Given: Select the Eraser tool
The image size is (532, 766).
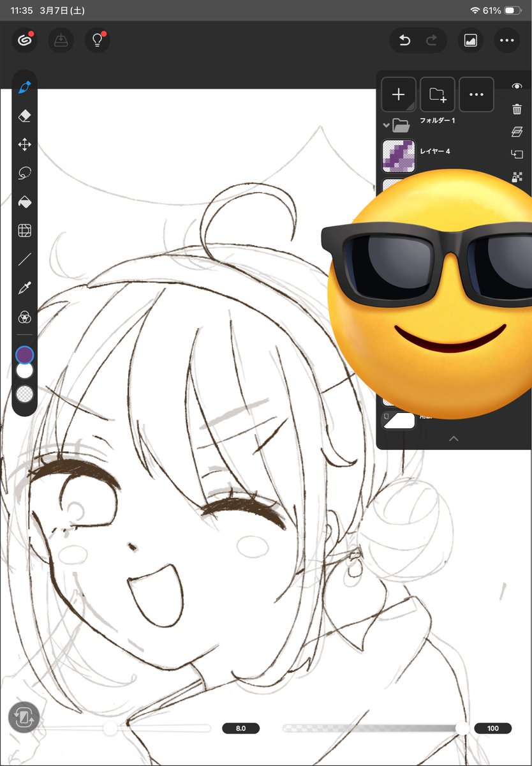Looking at the screenshot, I should pyautogui.click(x=25, y=116).
